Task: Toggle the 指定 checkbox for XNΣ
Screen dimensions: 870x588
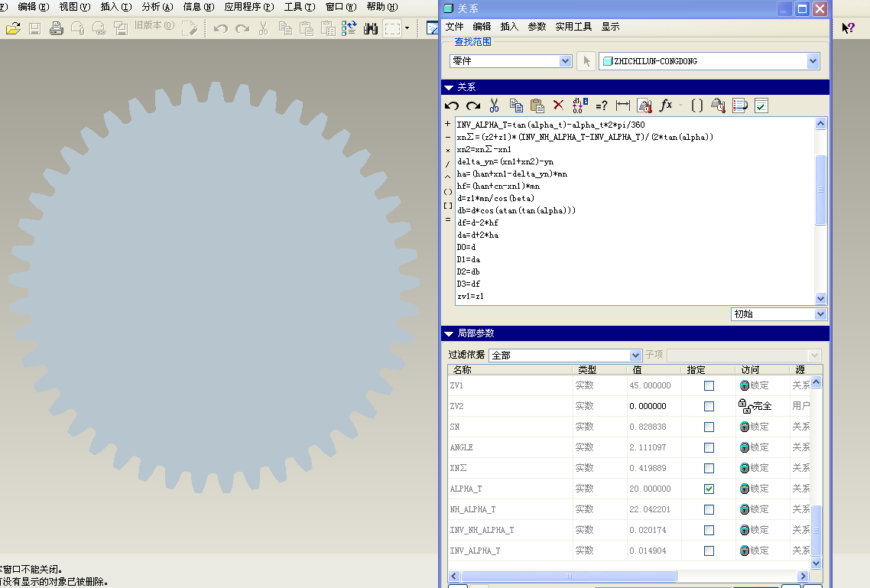Action: [x=709, y=468]
